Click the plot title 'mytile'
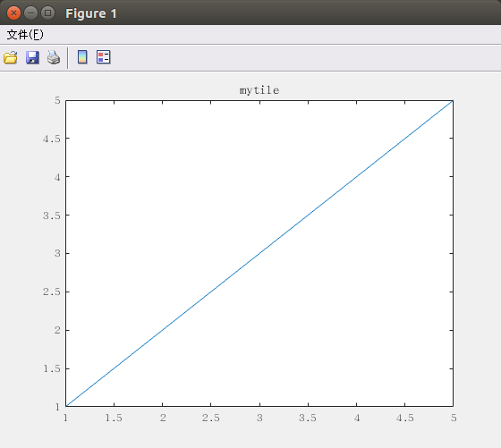 pyautogui.click(x=259, y=90)
